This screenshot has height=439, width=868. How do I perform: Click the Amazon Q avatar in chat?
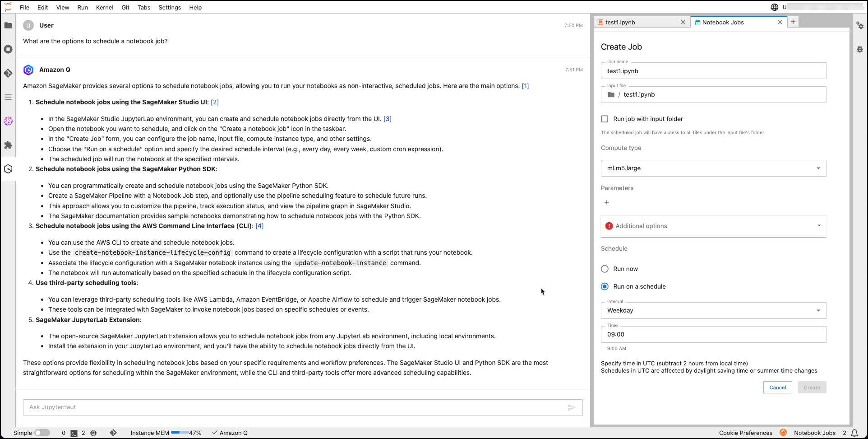(x=28, y=70)
